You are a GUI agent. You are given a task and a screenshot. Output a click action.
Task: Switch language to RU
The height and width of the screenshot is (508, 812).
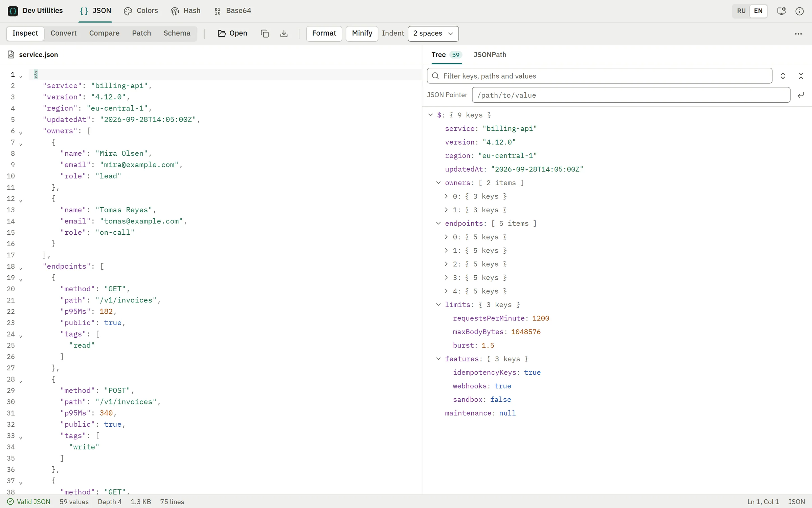tap(741, 11)
